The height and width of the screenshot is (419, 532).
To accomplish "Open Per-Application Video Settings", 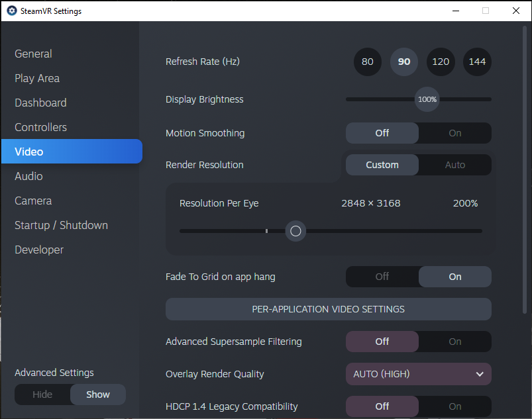I will (x=329, y=309).
